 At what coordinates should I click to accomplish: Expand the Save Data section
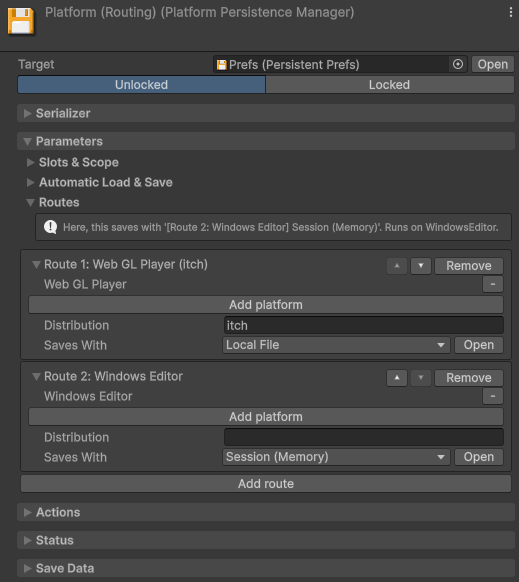(x=265, y=568)
